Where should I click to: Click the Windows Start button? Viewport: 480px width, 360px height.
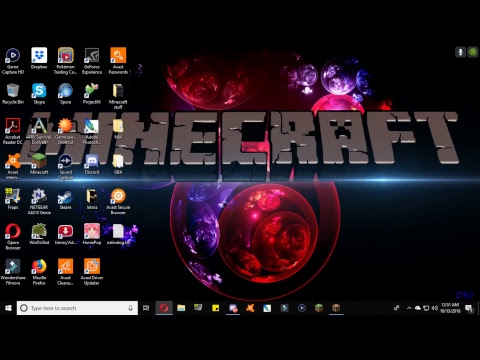pos(8,308)
